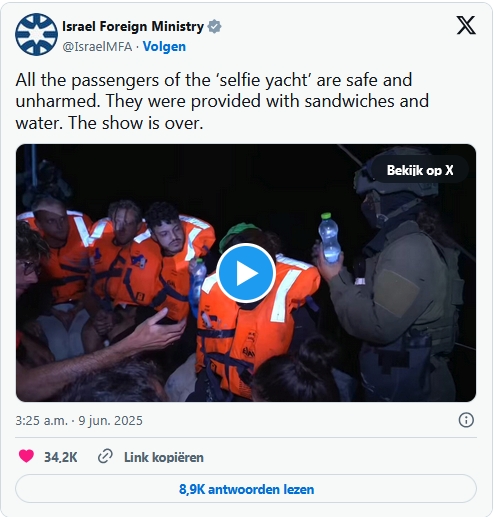This screenshot has width=494, height=517.
Task: Like the tweet with the heart icon
Action: click(26, 456)
